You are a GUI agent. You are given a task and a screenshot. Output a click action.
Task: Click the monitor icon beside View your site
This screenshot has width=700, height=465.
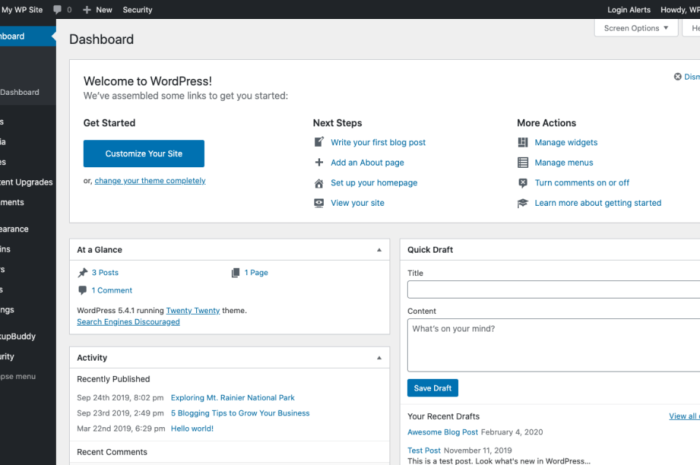[319, 203]
